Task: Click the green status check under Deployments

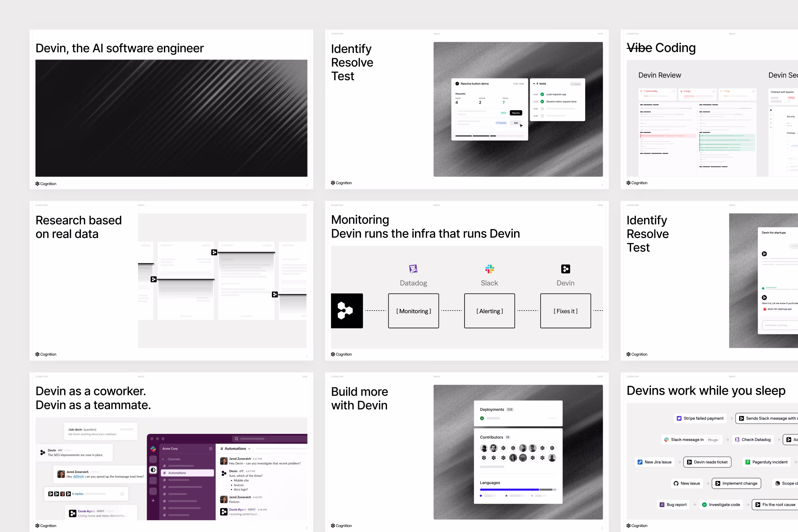Action: [482, 418]
